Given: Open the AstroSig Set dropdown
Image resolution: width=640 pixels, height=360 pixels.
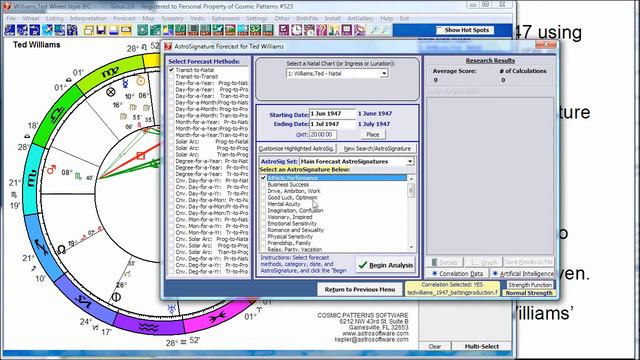Looking at the screenshot, I should tap(410, 162).
